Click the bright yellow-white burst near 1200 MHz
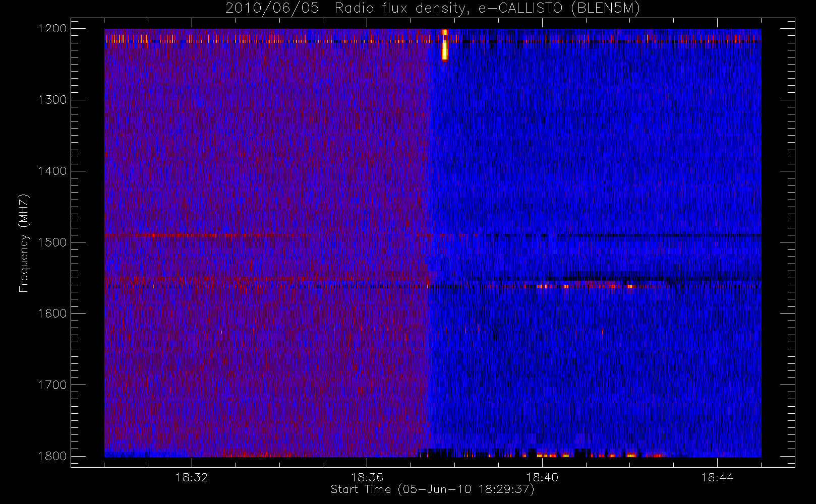 coord(444,45)
